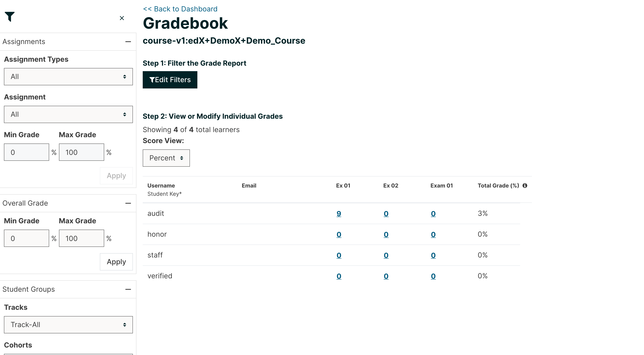Image resolution: width=644 pixels, height=355 pixels.
Task: Follow the Back to Dashboard link
Action: click(180, 9)
